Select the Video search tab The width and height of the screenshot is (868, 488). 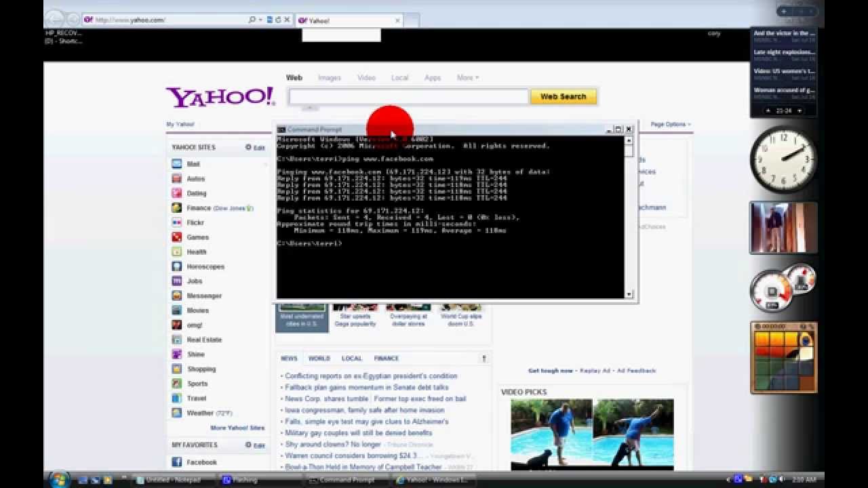point(366,78)
